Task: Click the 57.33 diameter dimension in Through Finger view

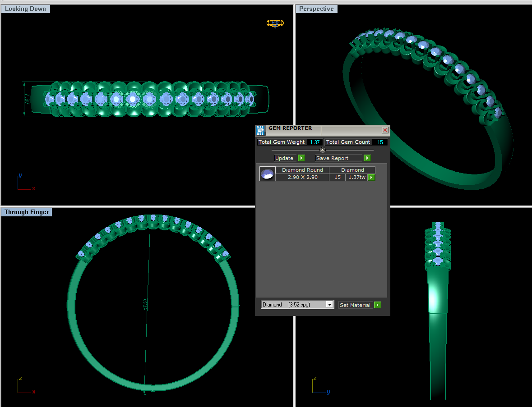Action: (145, 304)
